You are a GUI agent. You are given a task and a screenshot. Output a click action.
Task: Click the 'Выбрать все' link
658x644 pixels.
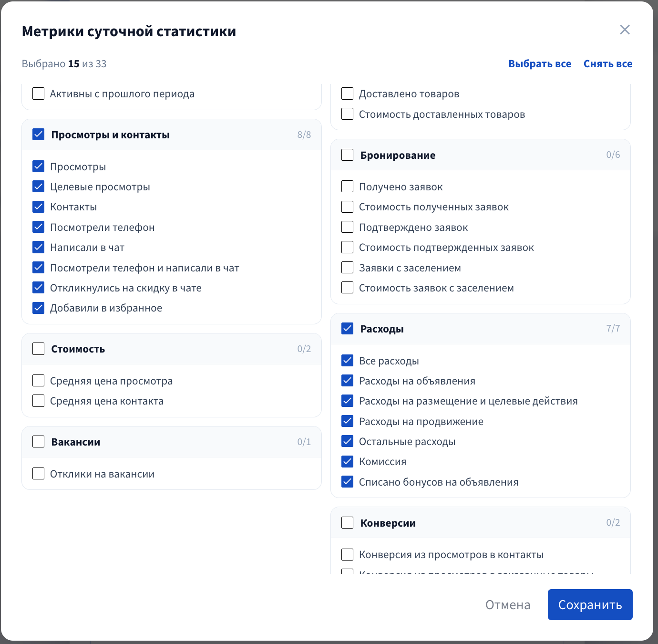click(540, 64)
